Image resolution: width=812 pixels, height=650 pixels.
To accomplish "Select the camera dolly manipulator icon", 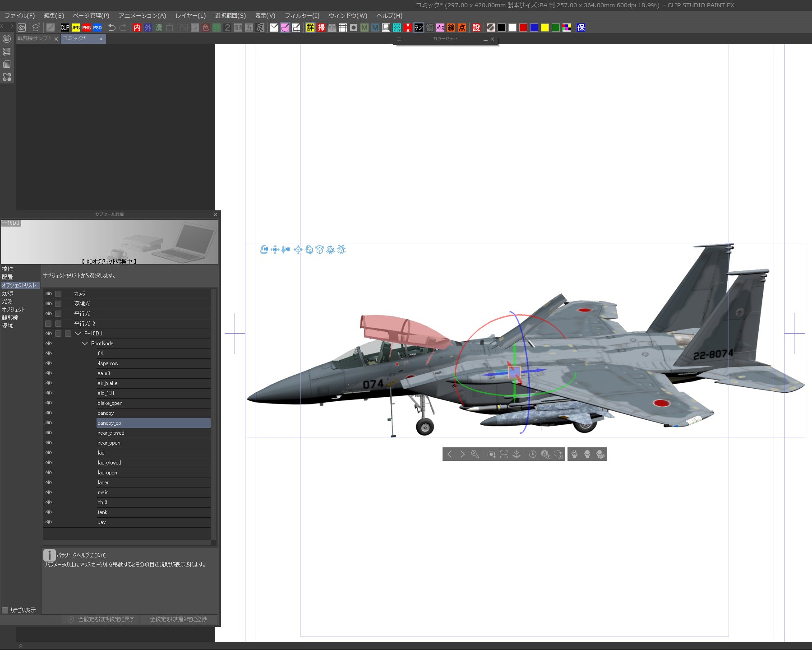I will pos(286,250).
